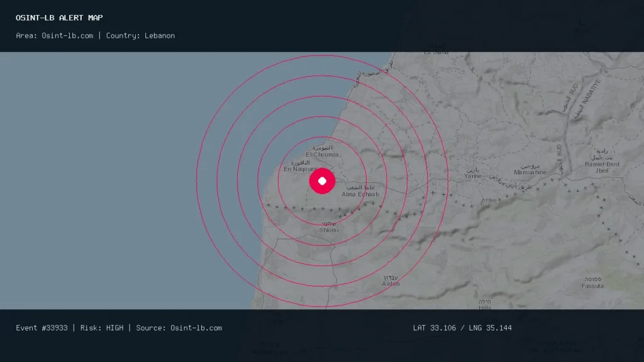Click the Avdon town label
The height and width of the screenshot is (362, 644).
(x=391, y=280)
